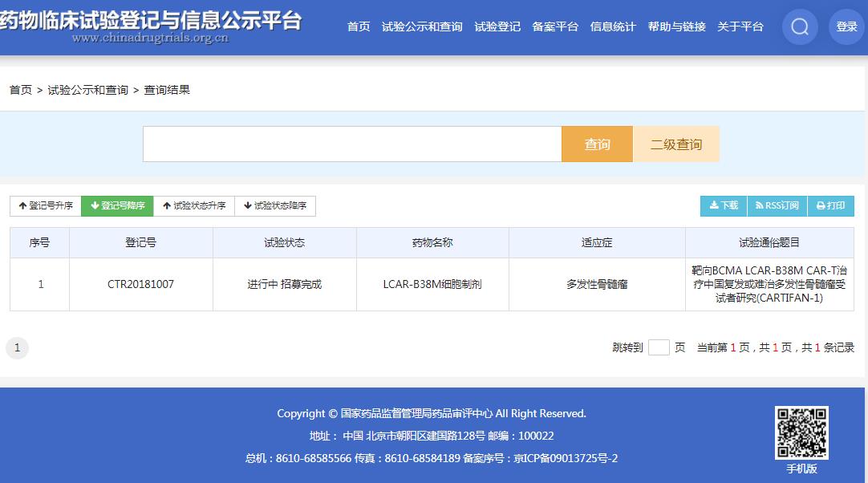
Task: Open the 关于平台 menu
Action: pyautogui.click(x=740, y=27)
